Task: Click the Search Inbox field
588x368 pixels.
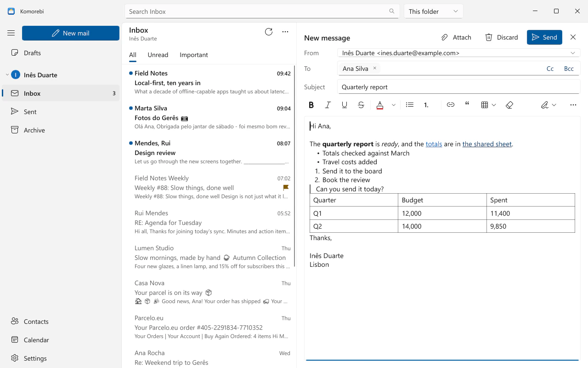Action: (x=262, y=11)
